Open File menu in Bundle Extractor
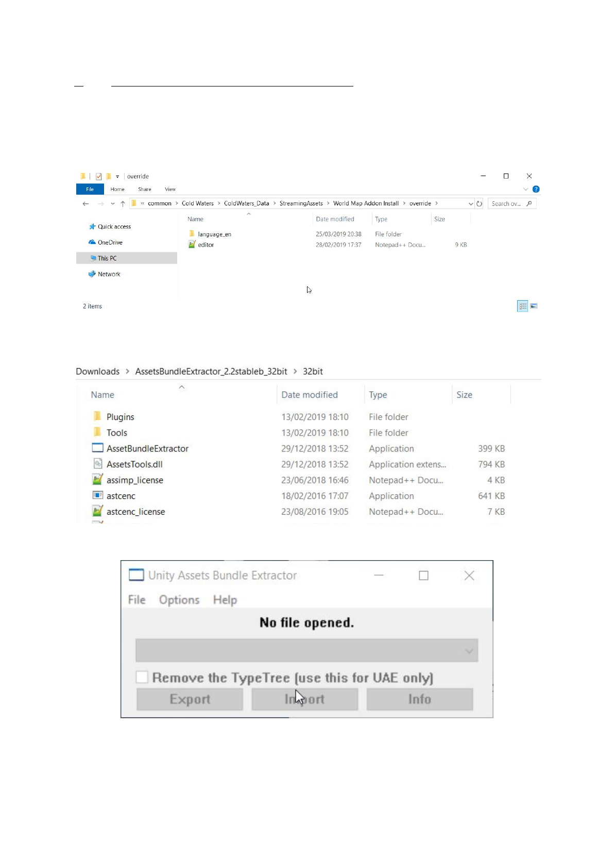 pos(137,600)
